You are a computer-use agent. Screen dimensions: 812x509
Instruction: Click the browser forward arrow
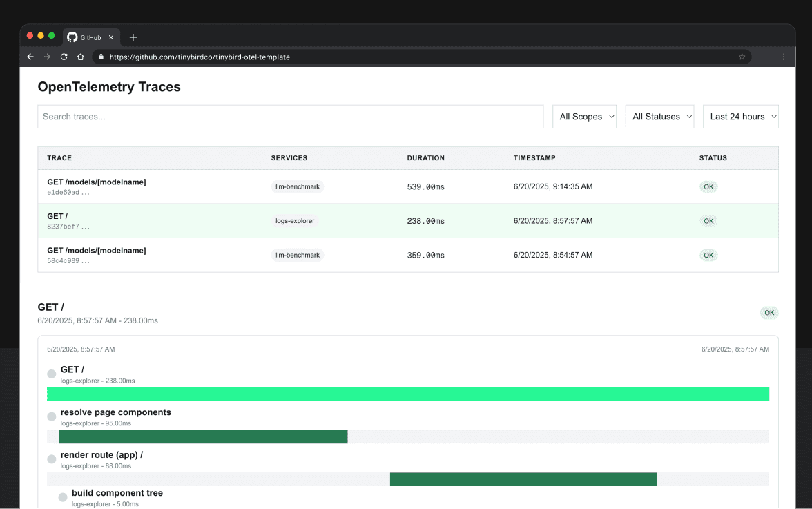(47, 57)
